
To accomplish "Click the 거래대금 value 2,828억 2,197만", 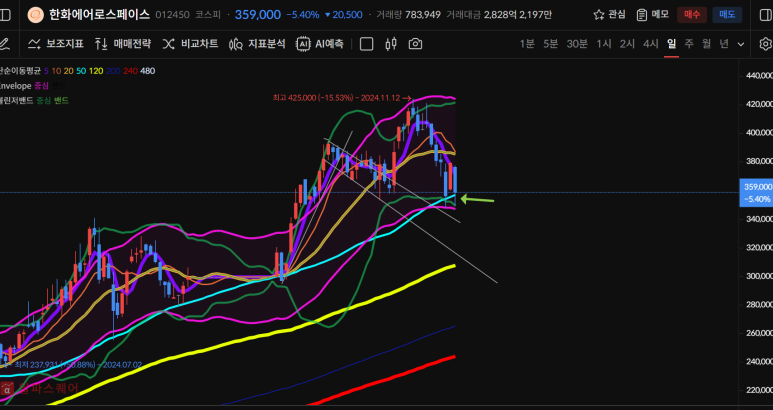I will tap(518, 15).
